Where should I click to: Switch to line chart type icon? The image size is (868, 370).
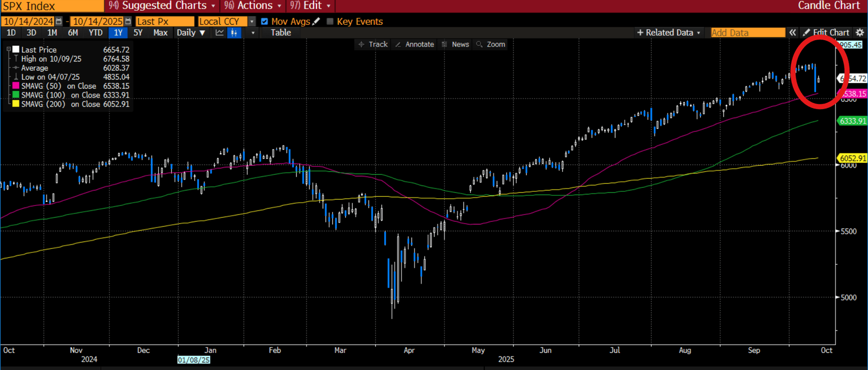pyautogui.click(x=219, y=33)
